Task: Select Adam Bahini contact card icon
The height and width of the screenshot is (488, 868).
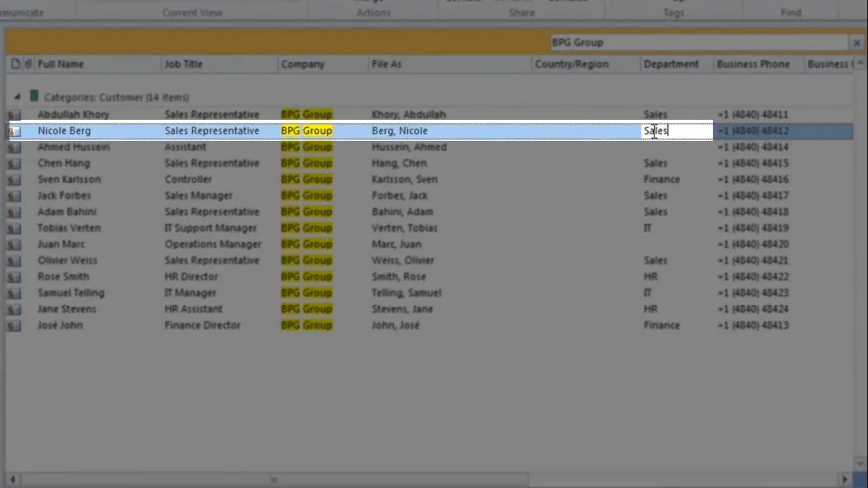Action: point(14,212)
